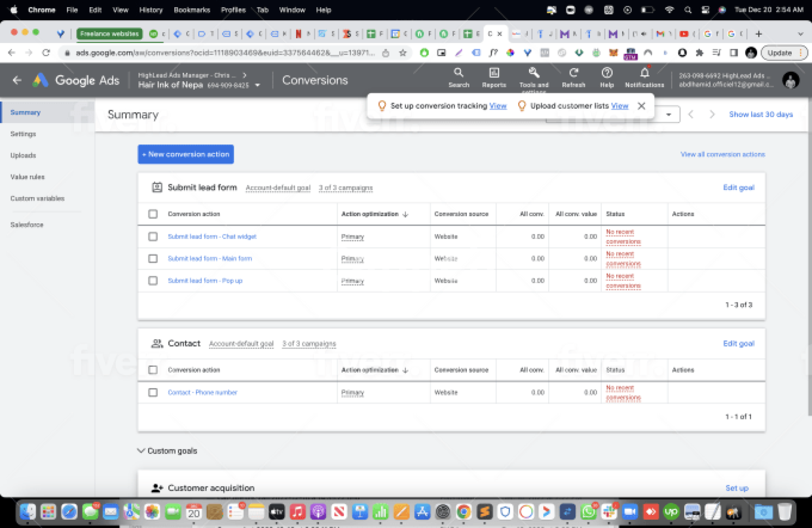812x528 pixels.
Task: Bookmark page with the star icon
Action: click(403, 53)
